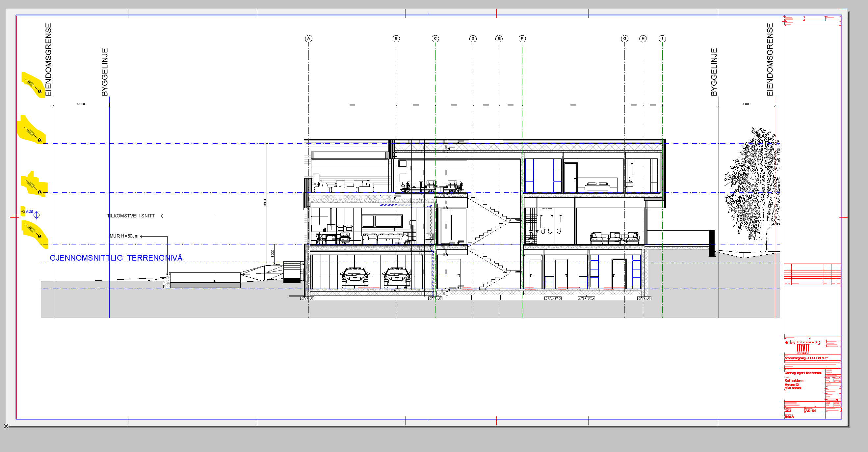Viewport: 868px width, 452px height.
Task: Select the MUR H=50cm label
Action: click(x=124, y=236)
